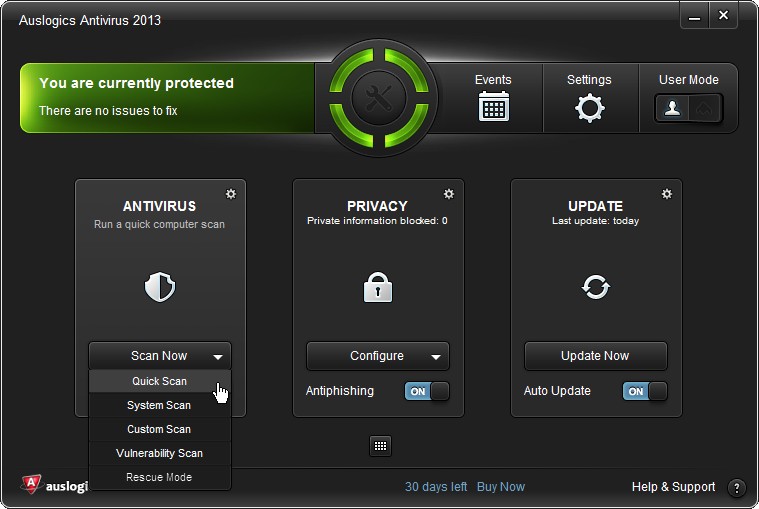Close the Auslogics Antivirus window
The image size is (759, 509).
point(723,16)
